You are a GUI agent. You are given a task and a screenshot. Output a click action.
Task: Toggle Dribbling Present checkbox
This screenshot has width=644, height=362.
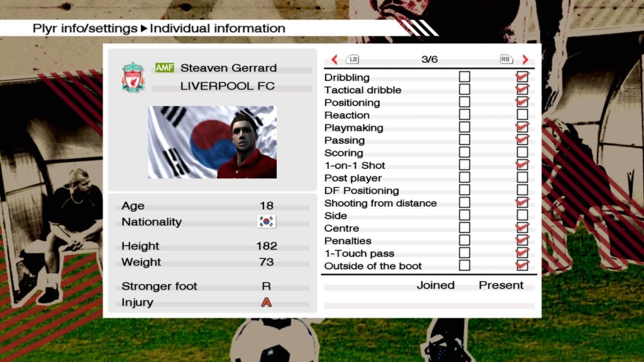click(523, 77)
